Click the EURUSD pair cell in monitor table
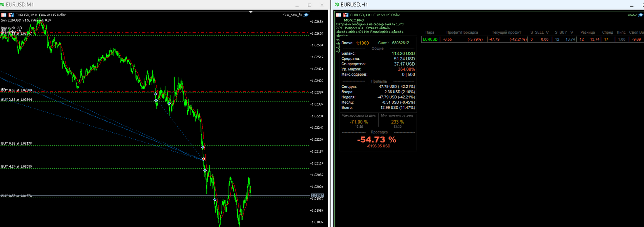The width and height of the screenshot is (644, 227). (430, 39)
